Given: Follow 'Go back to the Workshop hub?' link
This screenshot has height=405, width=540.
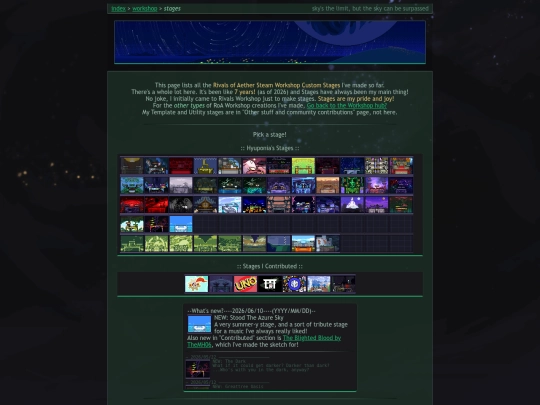Looking at the screenshot, I should tap(347, 105).
